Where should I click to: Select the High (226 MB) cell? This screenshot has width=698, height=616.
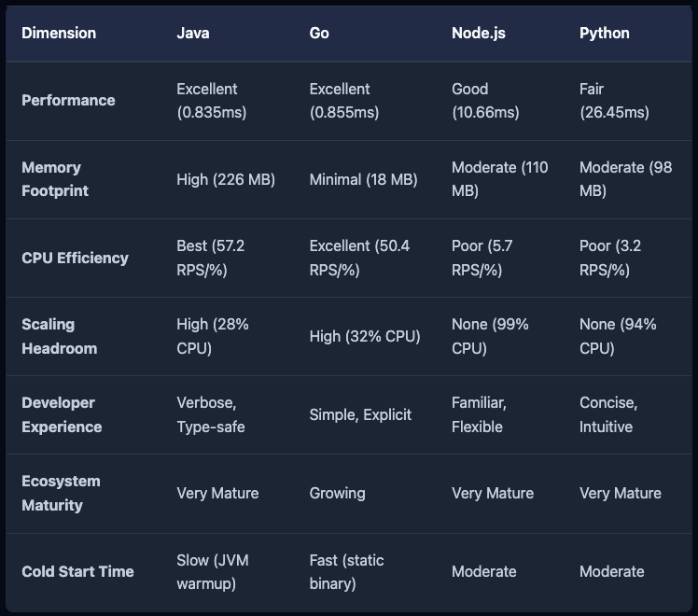click(x=226, y=179)
